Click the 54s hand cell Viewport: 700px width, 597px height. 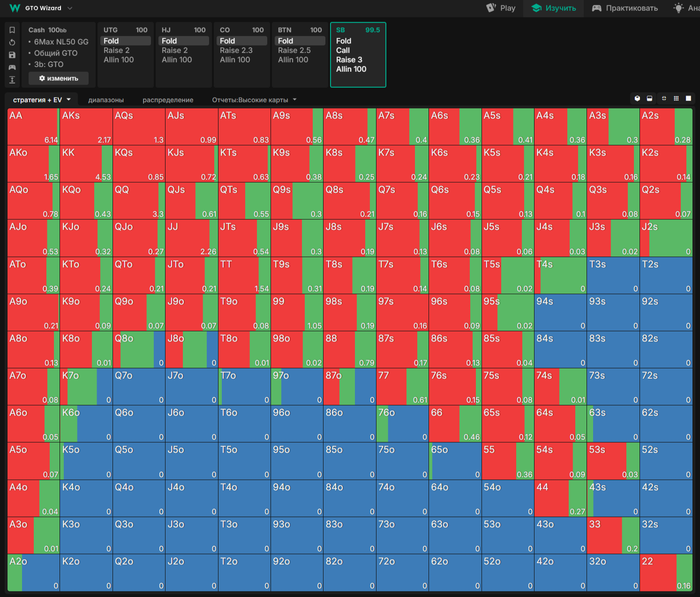(x=560, y=461)
